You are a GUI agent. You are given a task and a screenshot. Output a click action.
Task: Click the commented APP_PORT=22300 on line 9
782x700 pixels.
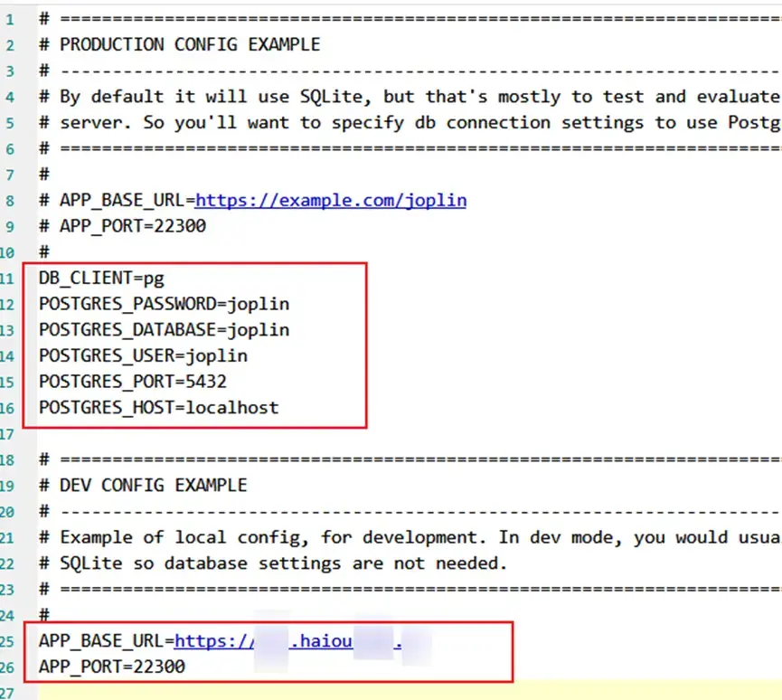132,226
